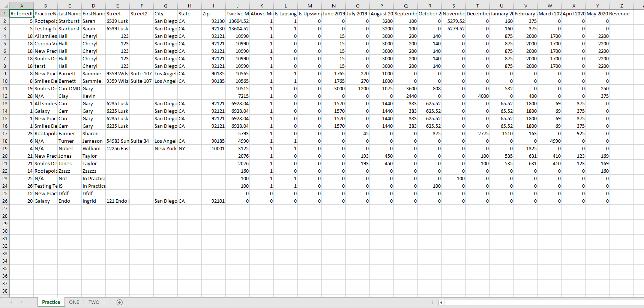The width and height of the screenshot is (644, 308).
Task: Switch to the ONE sheet tab
Action: point(74,302)
